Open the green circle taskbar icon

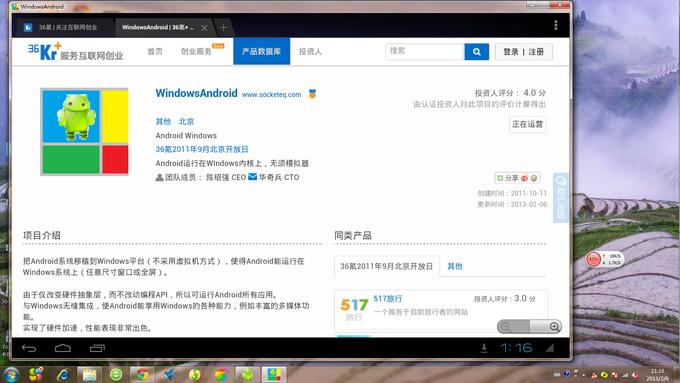coord(116,375)
